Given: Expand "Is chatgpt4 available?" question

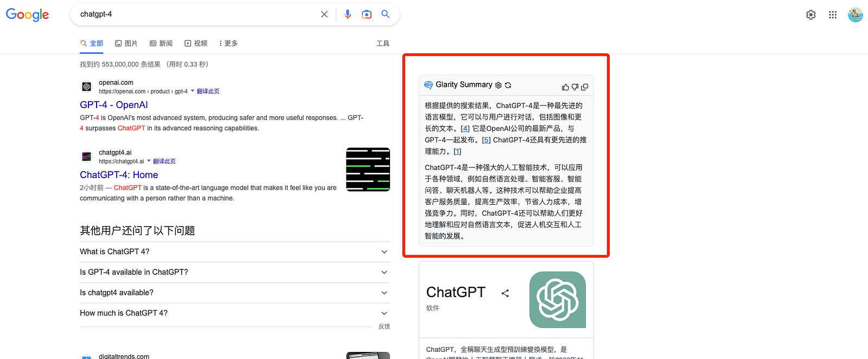Looking at the screenshot, I should (234, 293).
